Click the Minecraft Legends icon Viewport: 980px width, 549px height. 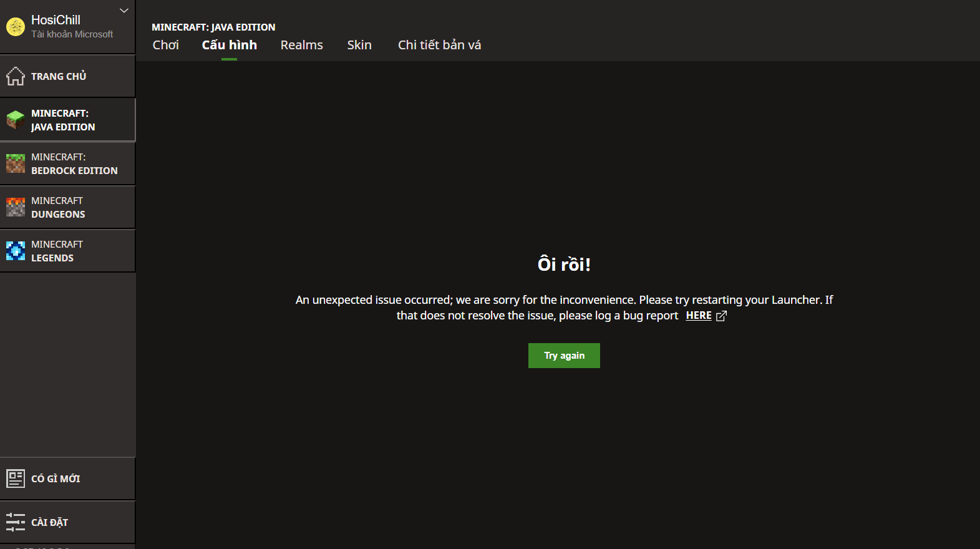coord(16,251)
